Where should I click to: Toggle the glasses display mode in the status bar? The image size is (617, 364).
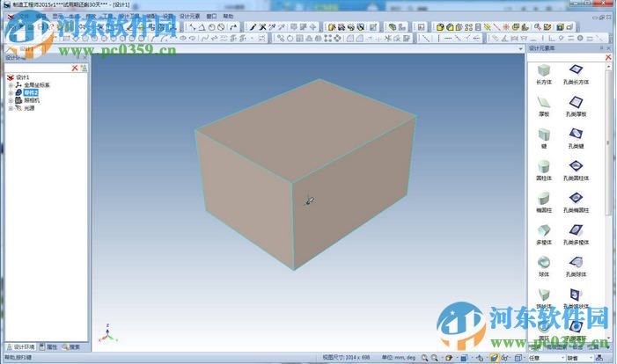coord(505,358)
